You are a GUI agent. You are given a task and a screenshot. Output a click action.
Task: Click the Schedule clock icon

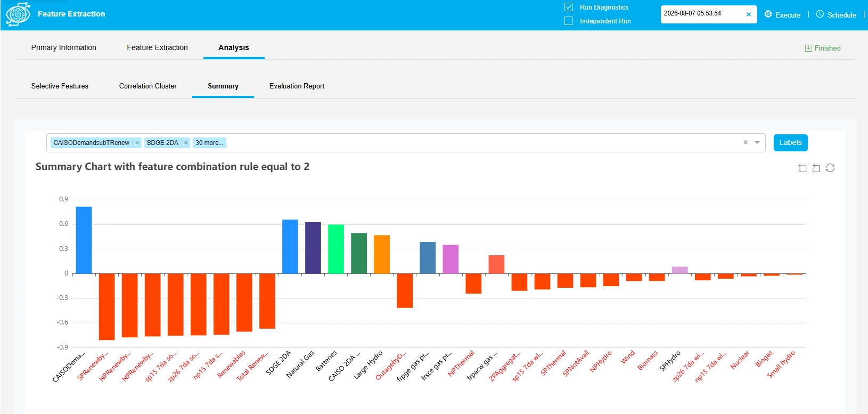[x=820, y=14]
